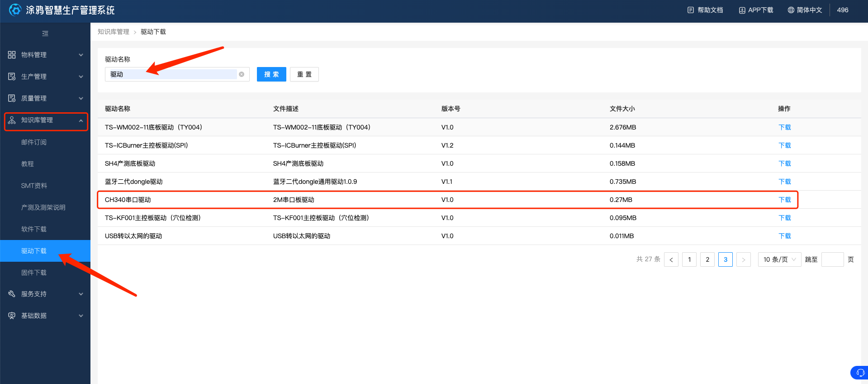Viewport: 868px width, 384px height.
Task: Download TS-ICBurner主控板驱动(SPI)
Action: 785,145
